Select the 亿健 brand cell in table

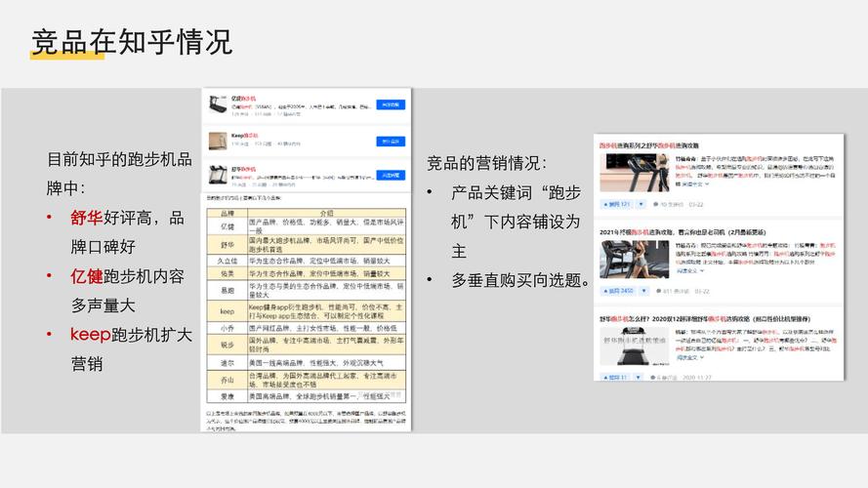point(227,226)
